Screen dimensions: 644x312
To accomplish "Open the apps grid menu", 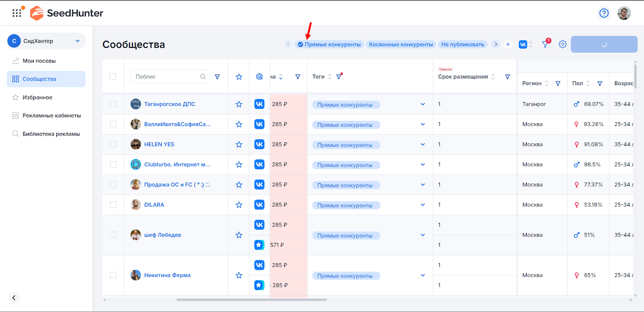I will click(x=17, y=13).
